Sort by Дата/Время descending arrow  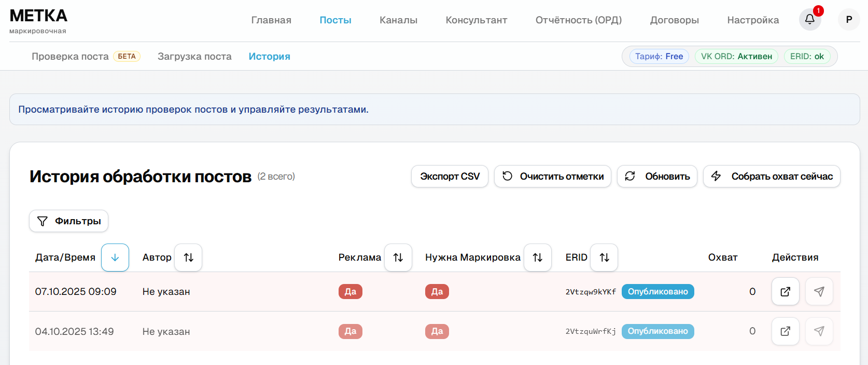(x=115, y=258)
